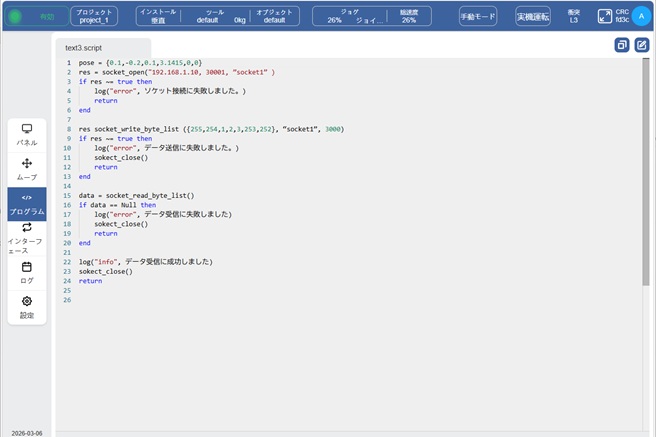Click the CRC fullscreen expand icon
656x437 pixels.
[x=604, y=16]
